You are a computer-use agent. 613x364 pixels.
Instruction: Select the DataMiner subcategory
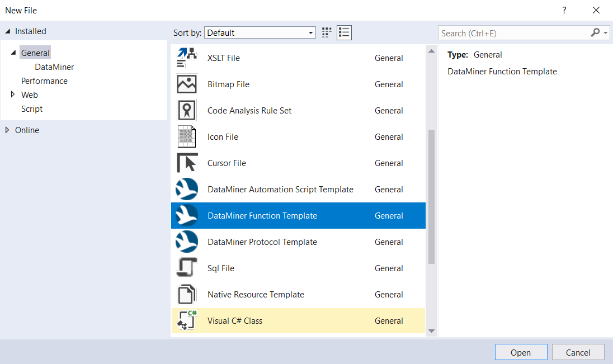[54, 67]
